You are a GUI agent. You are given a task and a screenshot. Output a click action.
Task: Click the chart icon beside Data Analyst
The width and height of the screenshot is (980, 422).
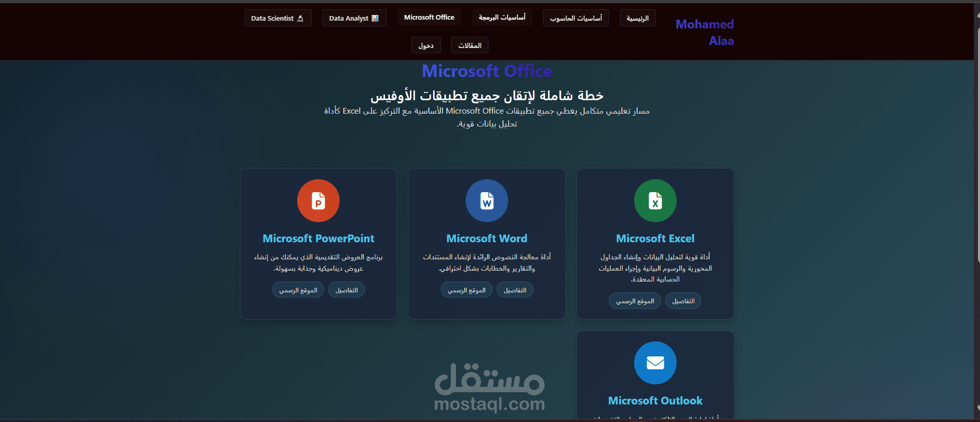[375, 18]
